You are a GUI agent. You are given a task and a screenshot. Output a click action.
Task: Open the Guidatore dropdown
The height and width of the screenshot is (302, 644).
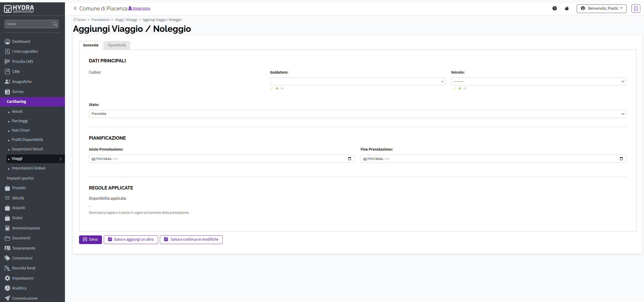(x=357, y=81)
